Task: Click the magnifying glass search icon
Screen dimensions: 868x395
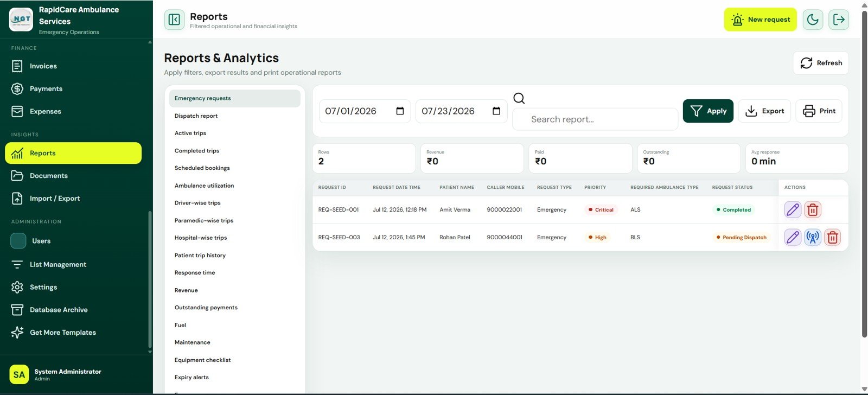Action: pyautogui.click(x=519, y=98)
